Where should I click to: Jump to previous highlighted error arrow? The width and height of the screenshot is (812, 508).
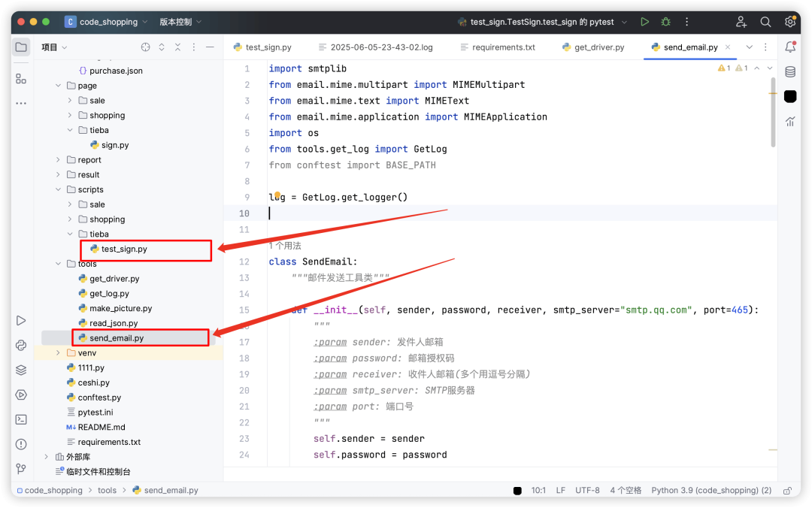(x=757, y=68)
